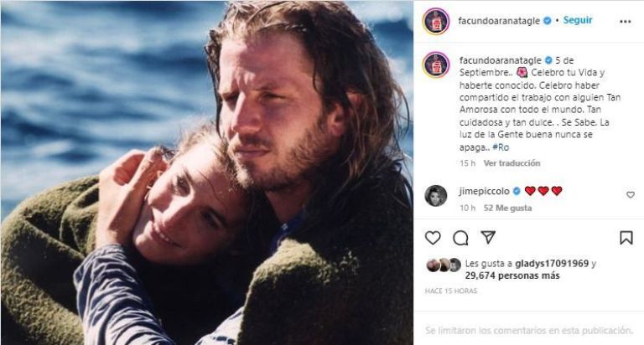This screenshot has width=644, height=345.
Task: Like the jimepiccolo comment with small heart
Action: (x=631, y=195)
